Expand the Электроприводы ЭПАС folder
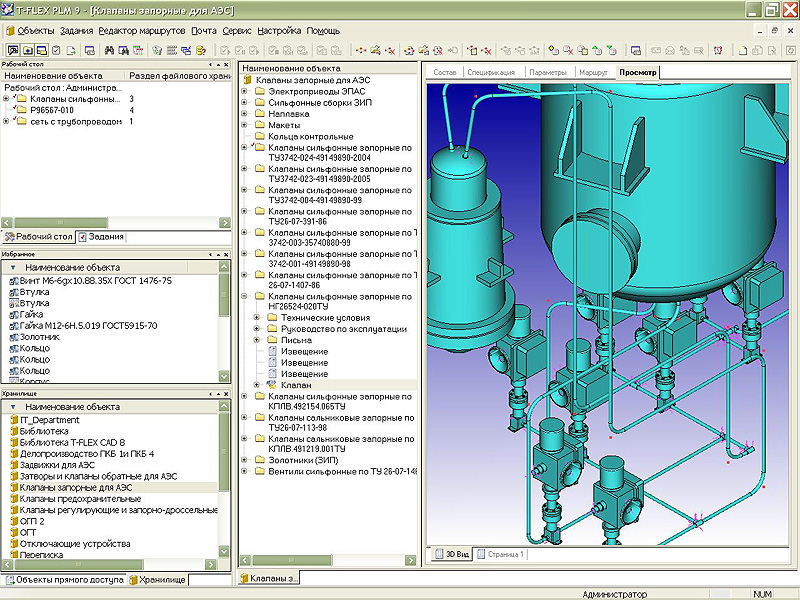800x600 pixels. click(245, 90)
